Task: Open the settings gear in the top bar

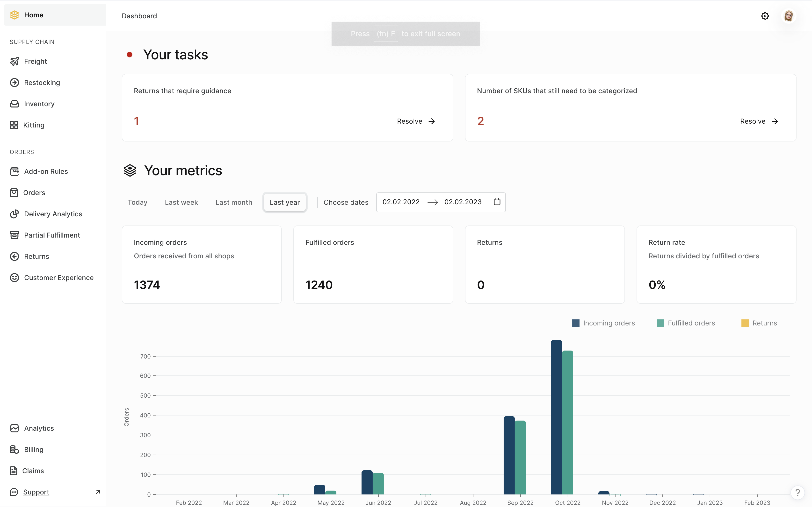Action: click(765, 16)
